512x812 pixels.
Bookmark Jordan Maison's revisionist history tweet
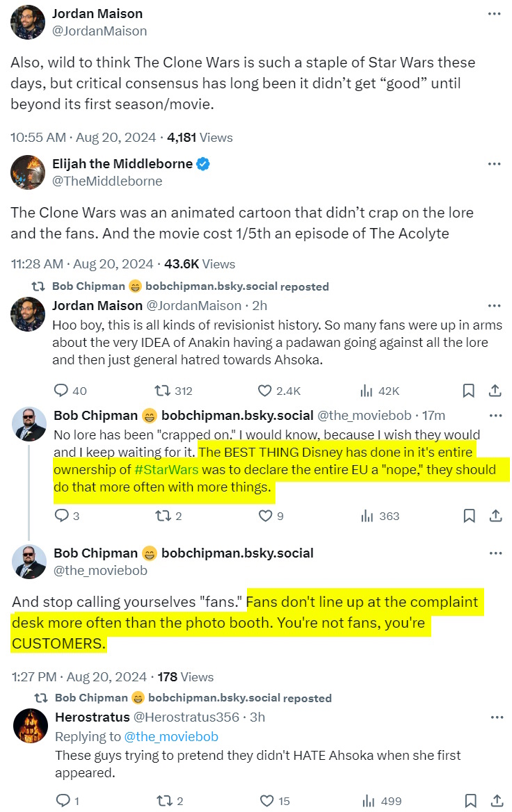click(x=469, y=391)
